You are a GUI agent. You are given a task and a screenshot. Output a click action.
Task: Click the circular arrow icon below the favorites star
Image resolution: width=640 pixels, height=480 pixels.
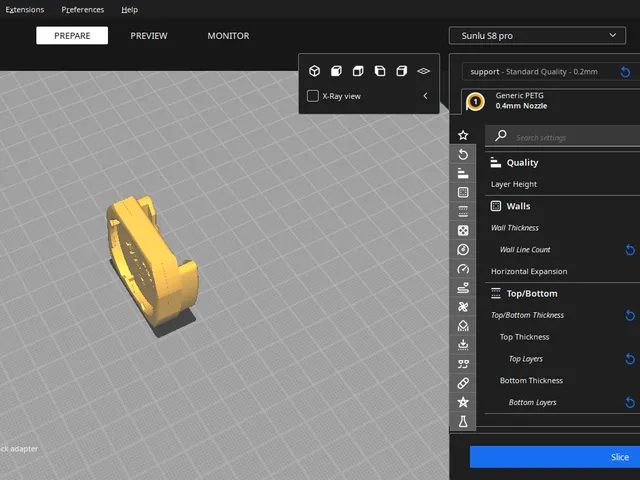(x=463, y=154)
